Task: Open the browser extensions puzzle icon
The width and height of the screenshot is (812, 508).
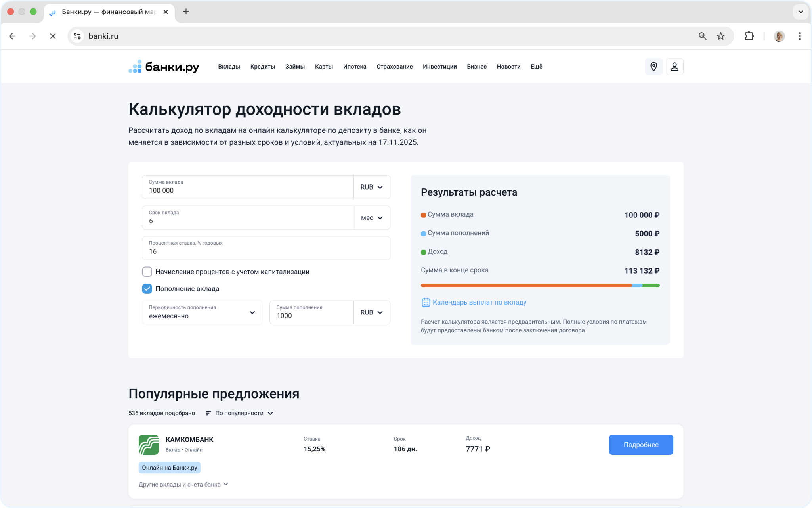Action: (x=749, y=36)
